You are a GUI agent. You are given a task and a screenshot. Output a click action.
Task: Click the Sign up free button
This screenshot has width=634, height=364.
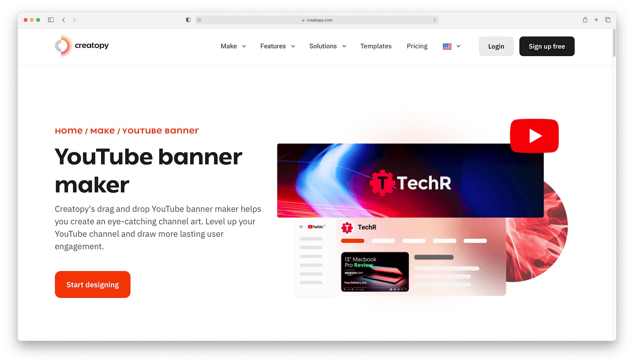click(x=547, y=46)
